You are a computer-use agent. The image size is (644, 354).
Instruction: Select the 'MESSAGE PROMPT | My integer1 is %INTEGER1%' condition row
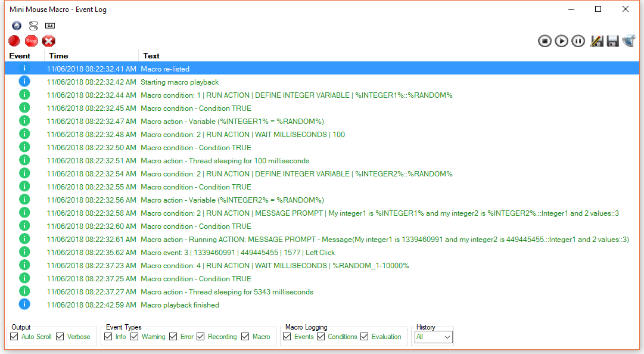click(322, 213)
